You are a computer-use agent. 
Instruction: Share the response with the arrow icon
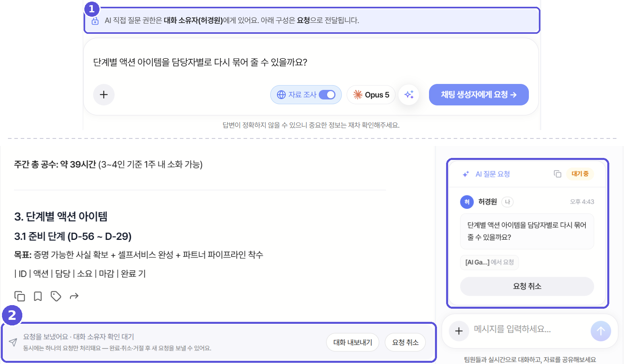click(74, 296)
